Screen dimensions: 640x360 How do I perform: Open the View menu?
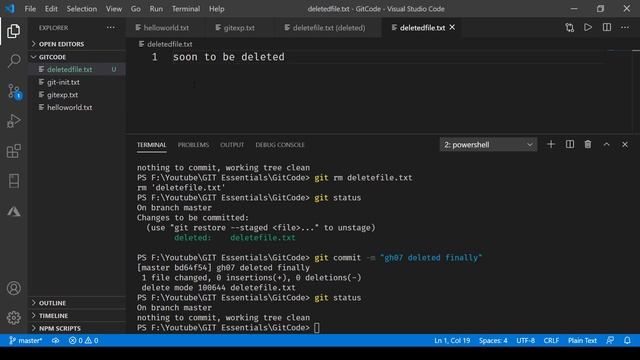(113, 9)
